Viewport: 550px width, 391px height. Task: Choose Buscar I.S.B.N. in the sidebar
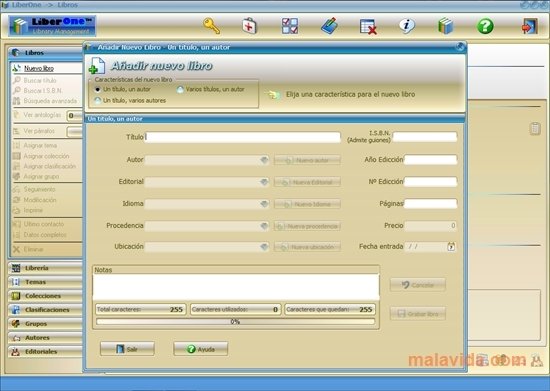coord(43,90)
